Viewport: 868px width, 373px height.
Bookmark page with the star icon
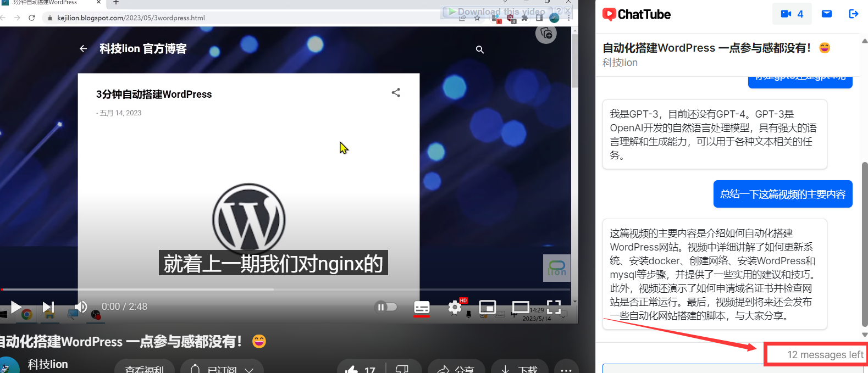click(477, 18)
